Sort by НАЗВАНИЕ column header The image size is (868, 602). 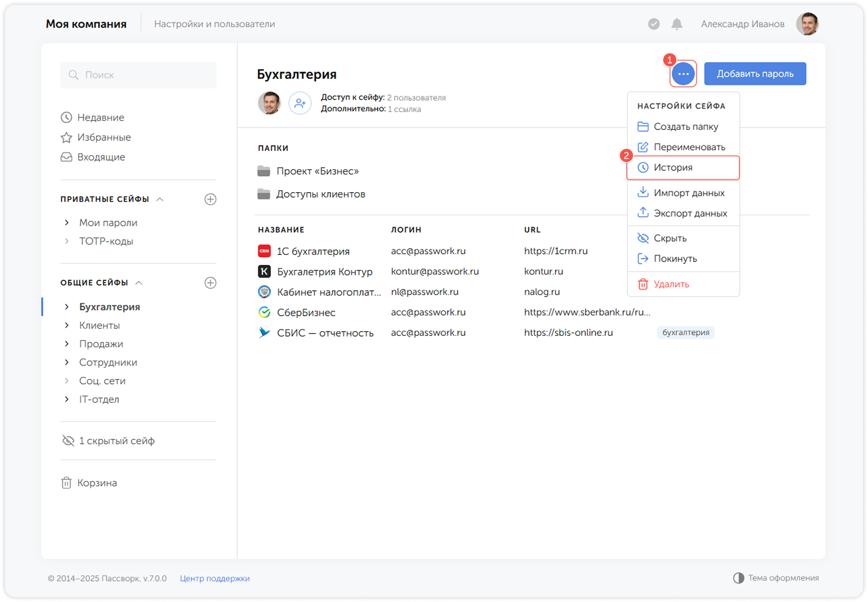(x=281, y=230)
